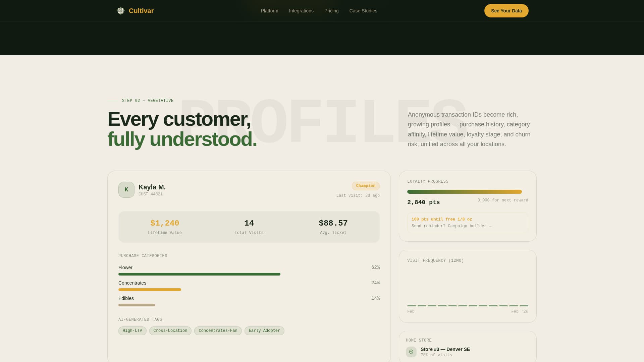Click Kayla M.'s K avatar

pos(126,190)
